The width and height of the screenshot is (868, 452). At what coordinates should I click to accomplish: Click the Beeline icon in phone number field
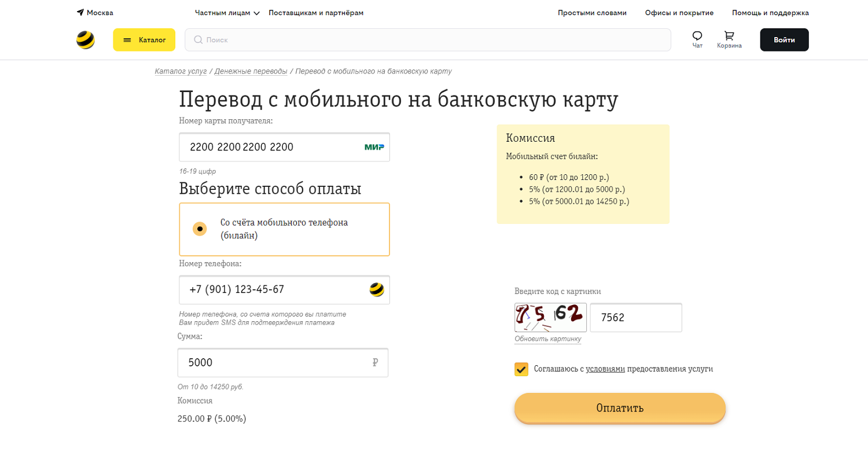(x=377, y=289)
